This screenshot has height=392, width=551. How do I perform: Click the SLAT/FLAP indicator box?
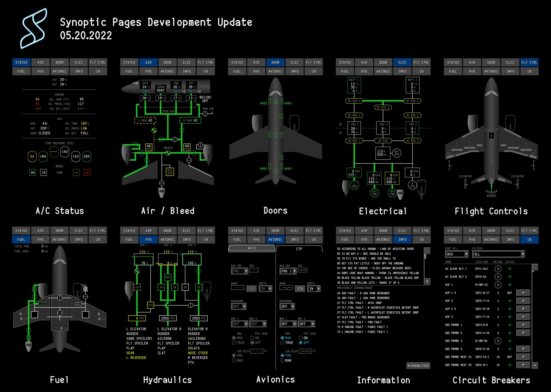coord(491,136)
